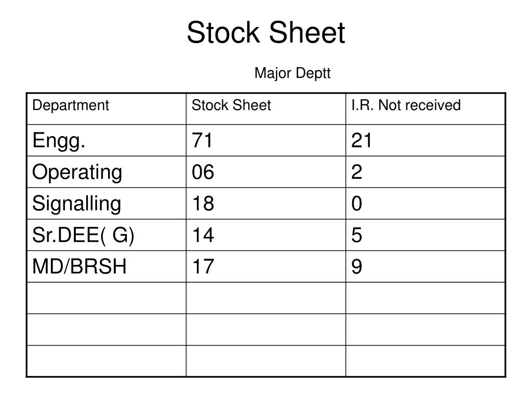Screen dimensions: 532x399
Task: Select the stock sheet value 06
Action: click(x=203, y=171)
